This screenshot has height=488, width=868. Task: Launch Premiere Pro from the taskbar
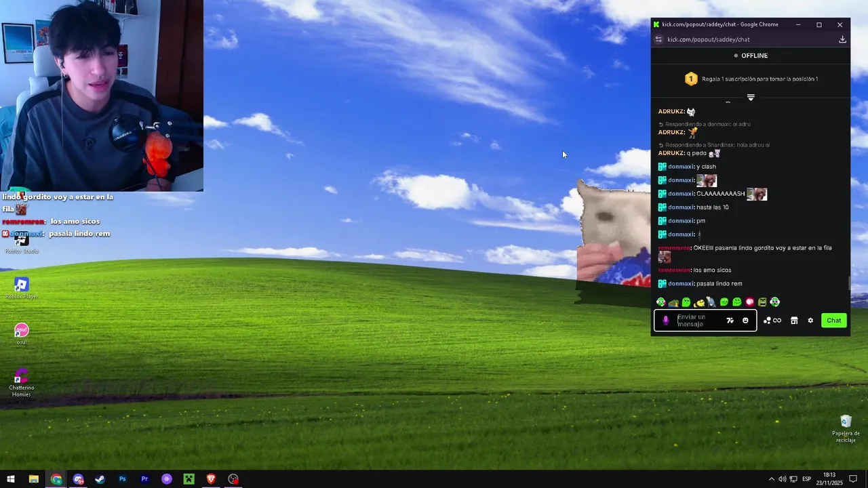[144, 479]
